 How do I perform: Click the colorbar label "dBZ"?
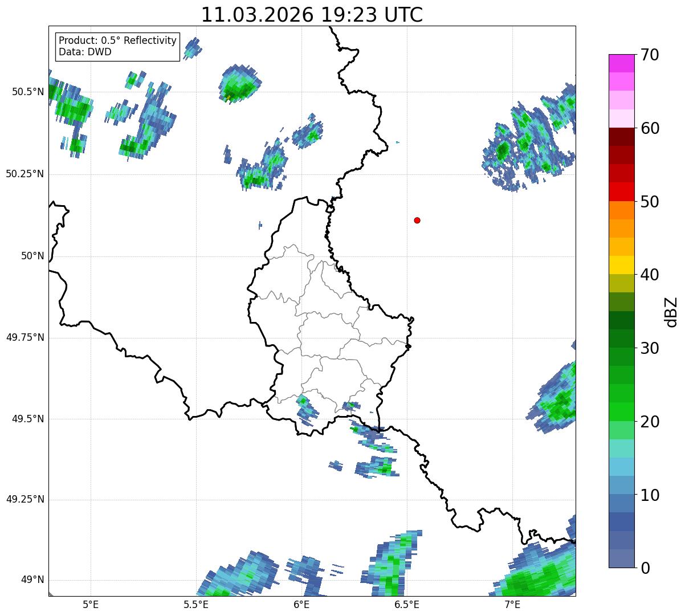[671, 311]
